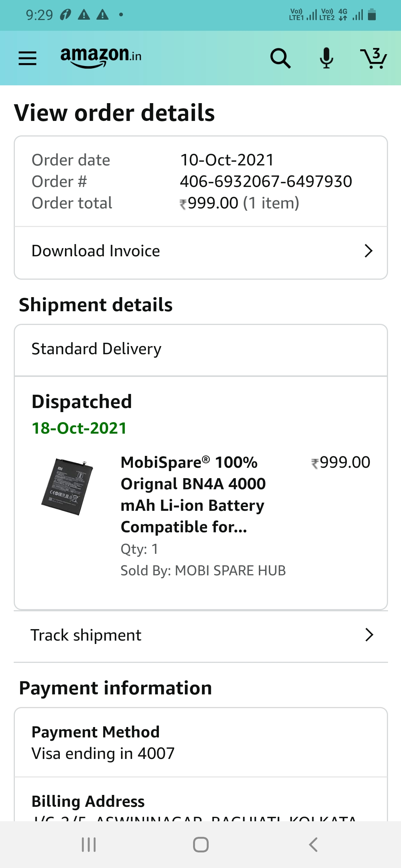This screenshot has width=401, height=868.
Task: Open the search magnifier icon
Action: pyautogui.click(x=280, y=58)
